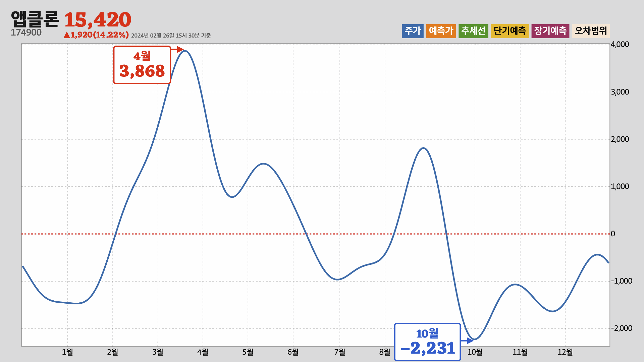Viewport: 644px width, 362px height.
Task: Click the purple 장기예측 legend label
Action: pos(550,31)
